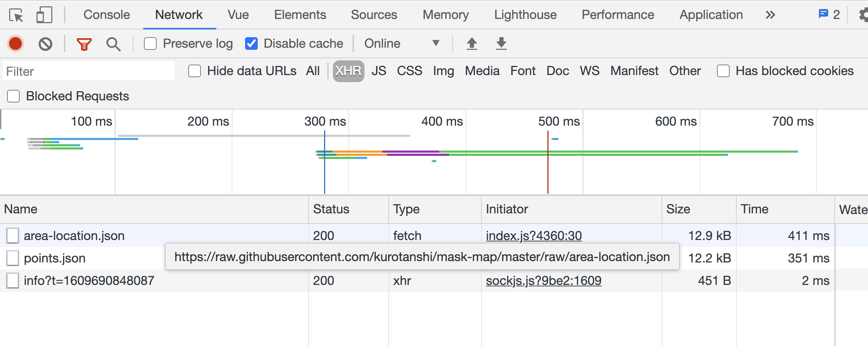Open the Vue devtools tab
Viewport: 868px width, 346px height.
click(x=238, y=15)
